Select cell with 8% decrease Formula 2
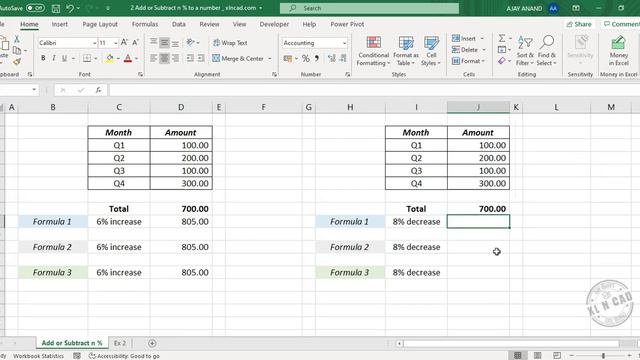The image size is (640, 360). (416, 247)
